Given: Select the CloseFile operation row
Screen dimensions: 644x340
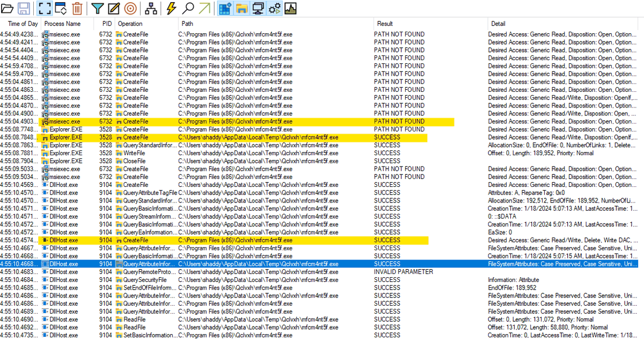Looking at the screenshot, I should 322,161.
